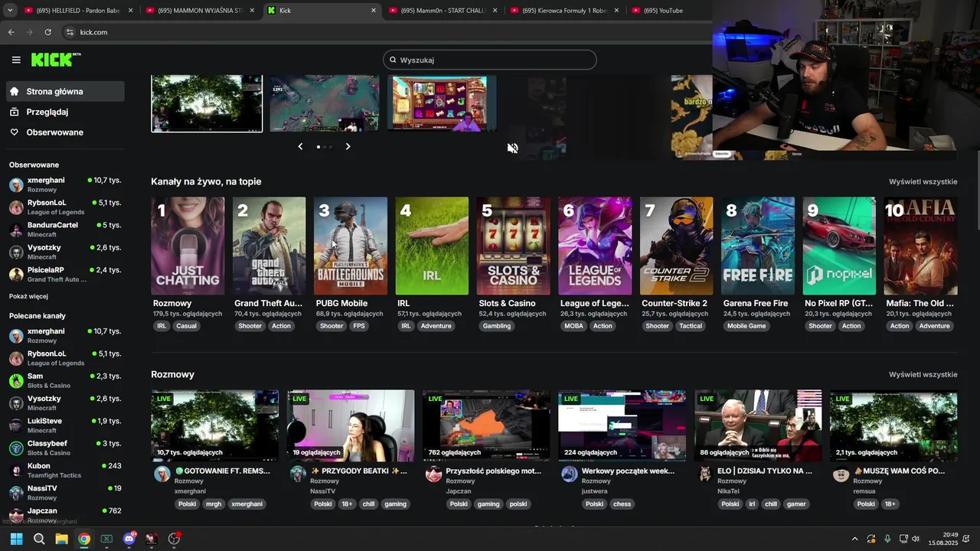Click the mrgh tag on xmerghani stream

point(214,504)
